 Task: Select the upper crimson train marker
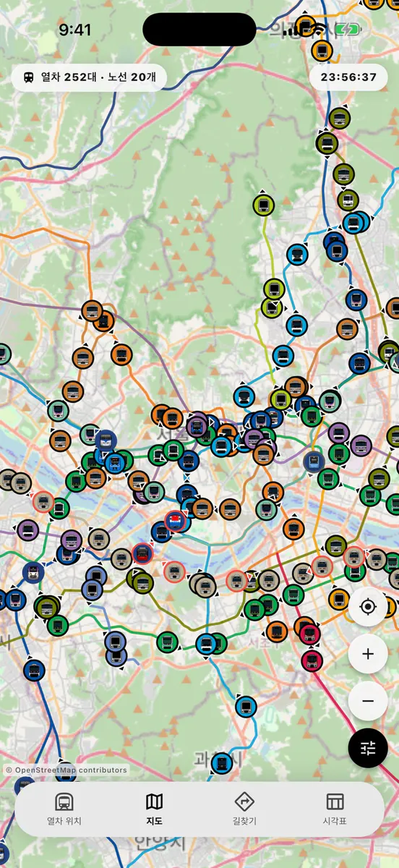pos(309,634)
